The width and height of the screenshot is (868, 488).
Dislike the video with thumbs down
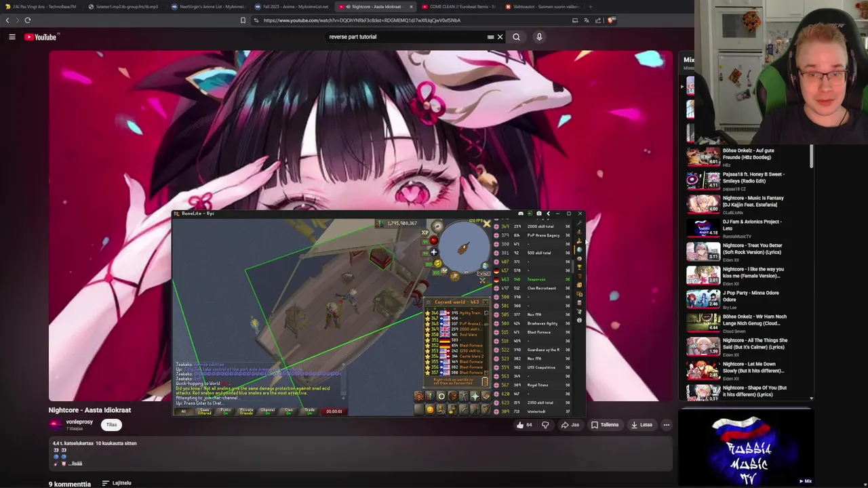tap(545, 425)
